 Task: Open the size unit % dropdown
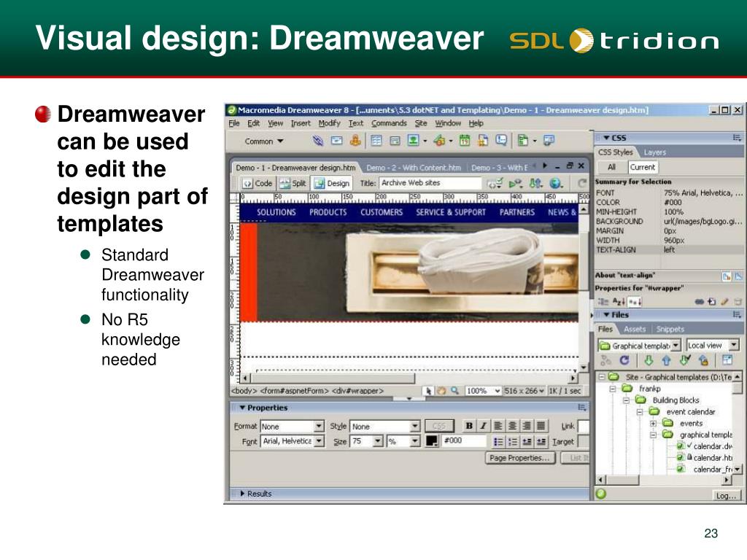403,441
